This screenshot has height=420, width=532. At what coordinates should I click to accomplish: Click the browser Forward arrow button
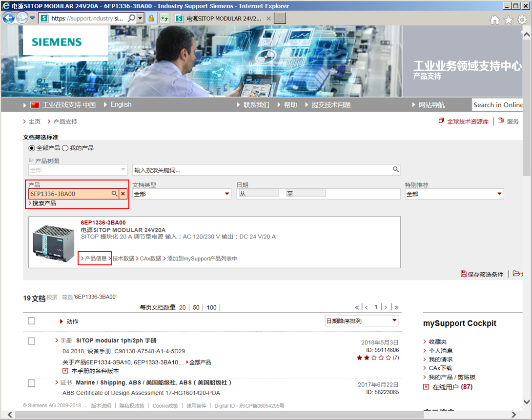[x=22, y=18]
